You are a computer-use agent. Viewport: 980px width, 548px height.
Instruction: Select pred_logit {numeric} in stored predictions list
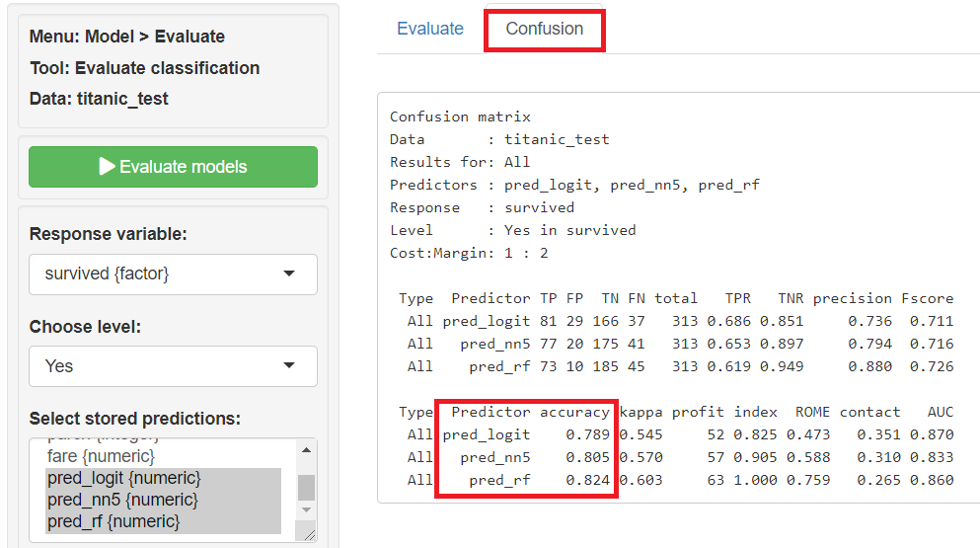coord(123,478)
